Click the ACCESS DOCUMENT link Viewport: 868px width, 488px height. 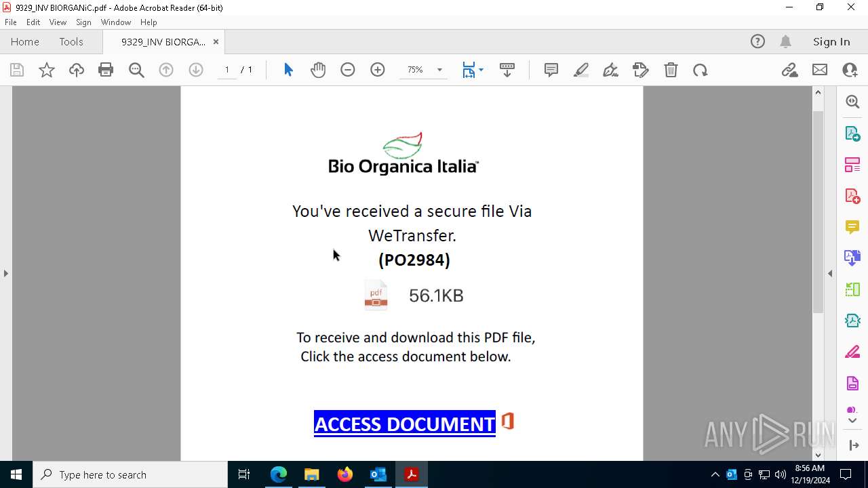405,424
